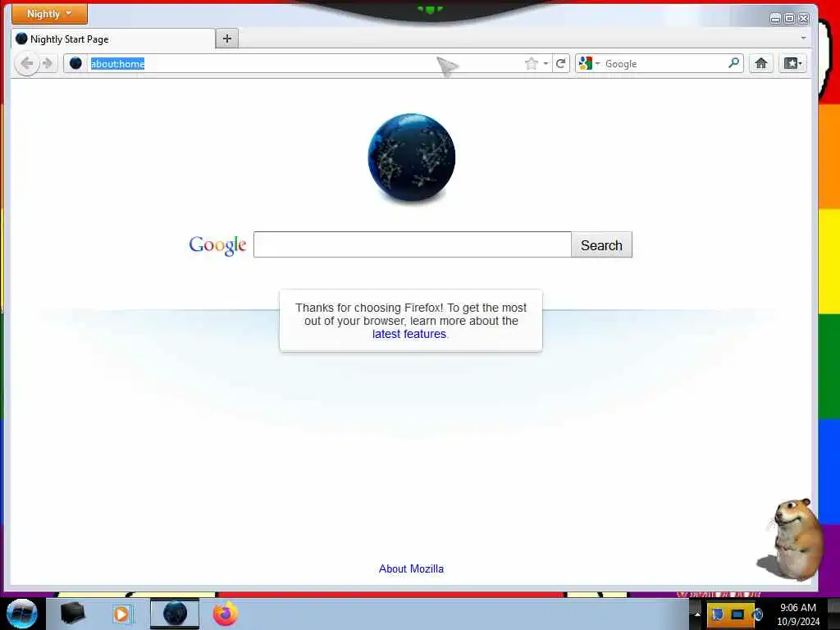This screenshot has height=630, width=840.
Task: Launch Windows Media Player from taskbar
Action: click(121, 614)
